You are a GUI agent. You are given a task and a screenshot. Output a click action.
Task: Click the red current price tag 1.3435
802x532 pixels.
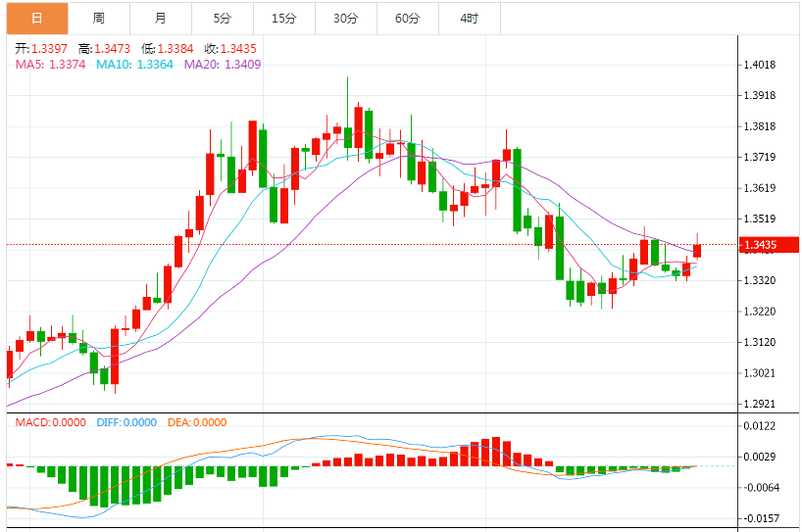pos(770,245)
